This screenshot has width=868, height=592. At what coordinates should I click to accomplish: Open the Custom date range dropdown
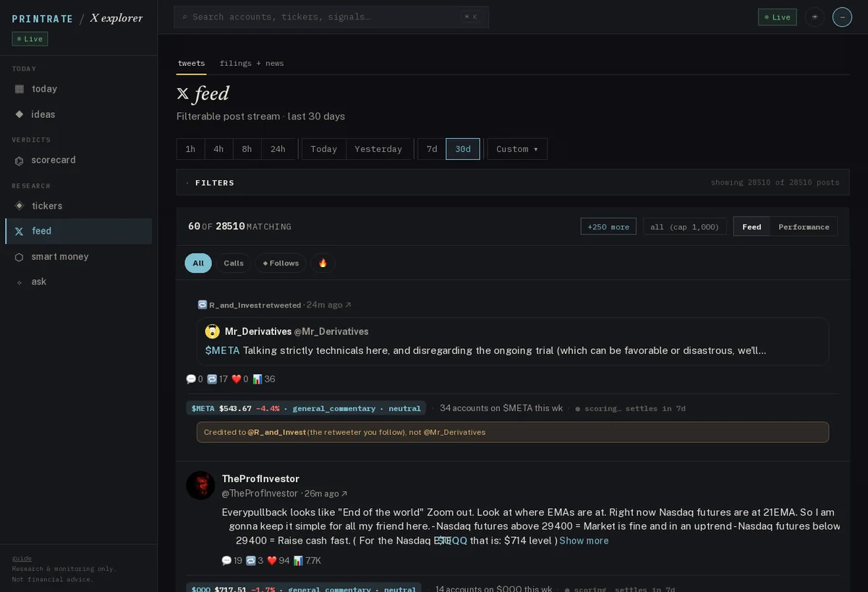pyautogui.click(x=517, y=149)
